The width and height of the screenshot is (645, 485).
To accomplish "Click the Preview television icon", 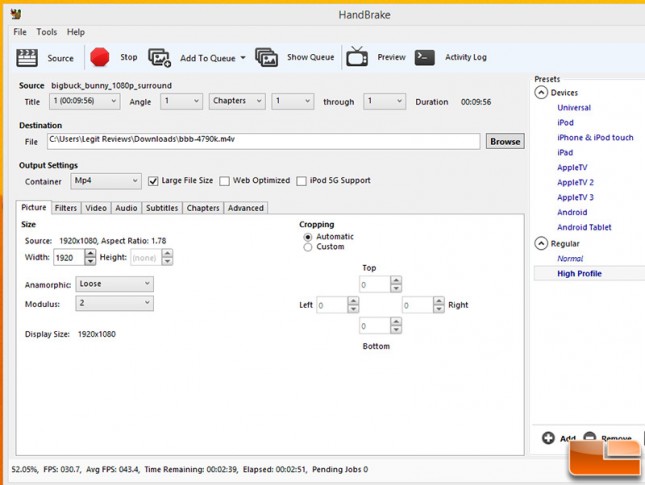I will (357, 57).
